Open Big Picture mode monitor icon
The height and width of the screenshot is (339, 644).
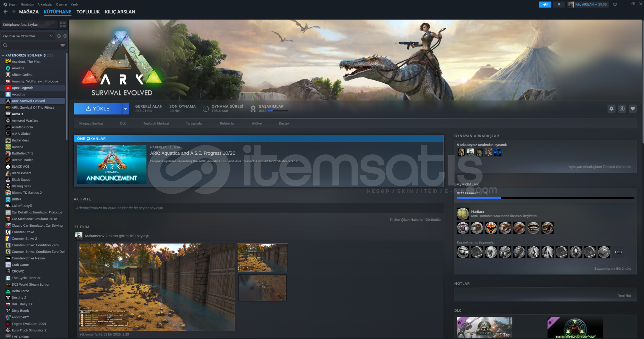(x=615, y=4)
